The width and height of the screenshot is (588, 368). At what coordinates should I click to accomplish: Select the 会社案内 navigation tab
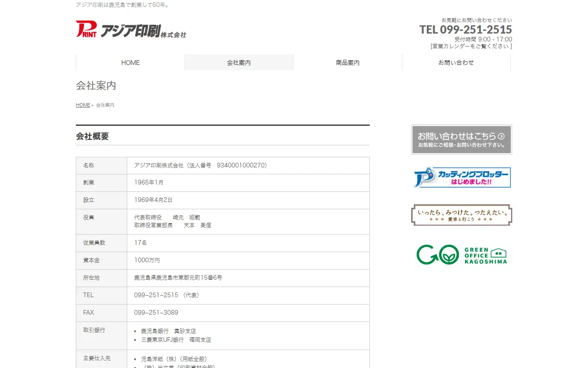click(x=239, y=63)
